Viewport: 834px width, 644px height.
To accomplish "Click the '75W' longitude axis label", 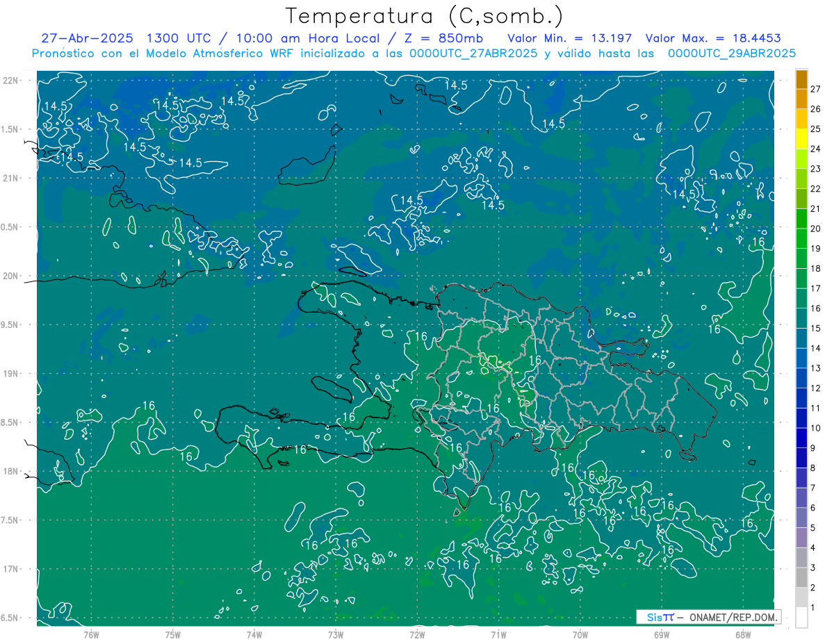I will pyautogui.click(x=173, y=635).
